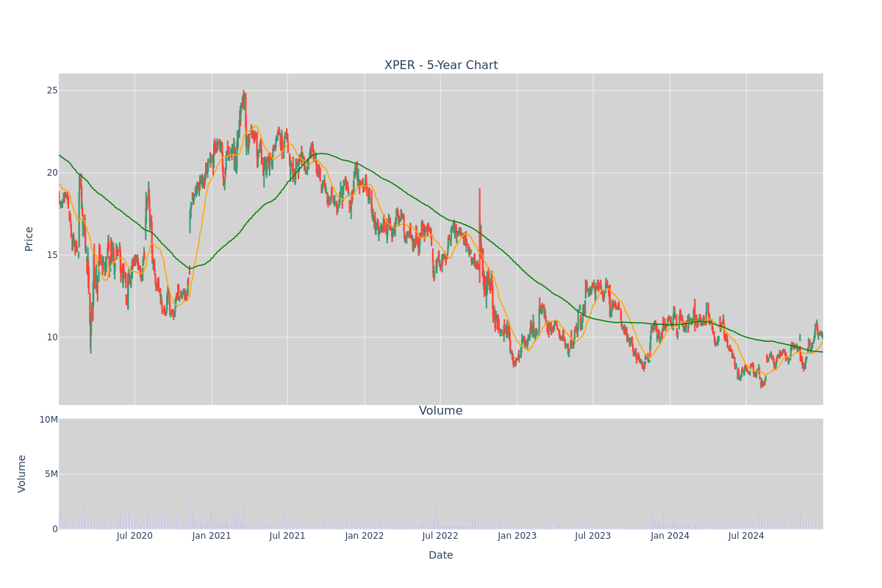Click the 'Date' x-axis label
This screenshot has height=588, width=882.
pos(441,555)
